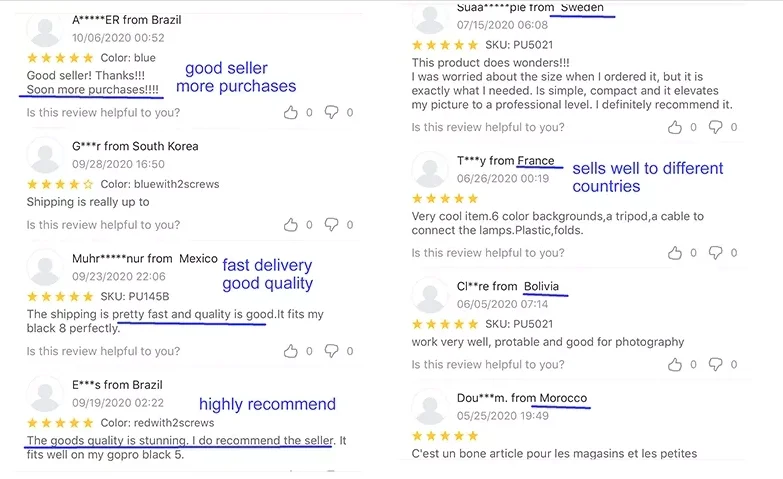Click Dou***m. from Morocco's avatar
Viewport: 783px width, 479px height.
(x=430, y=407)
